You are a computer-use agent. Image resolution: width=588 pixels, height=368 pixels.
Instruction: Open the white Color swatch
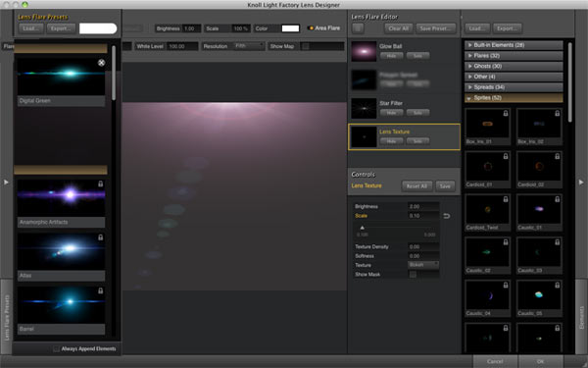click(x=291, y=28)
